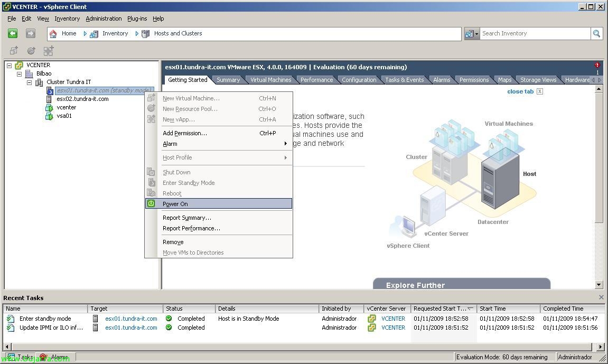Click the New Virtual Machine toolbar icon
Image resolution: width=608 pixels, height=364 pixels.
coord(14,50)
